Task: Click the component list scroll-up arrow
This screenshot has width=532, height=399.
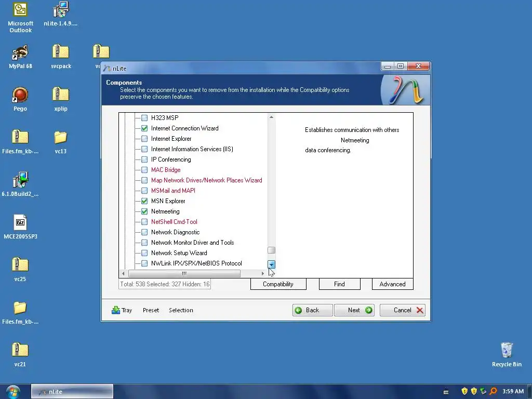Action: click(271, 117)
